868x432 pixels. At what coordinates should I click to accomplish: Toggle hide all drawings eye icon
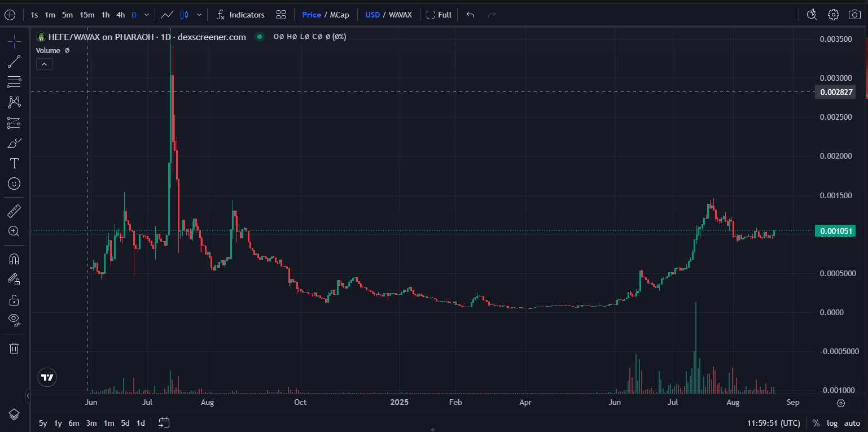pos(14,320)
